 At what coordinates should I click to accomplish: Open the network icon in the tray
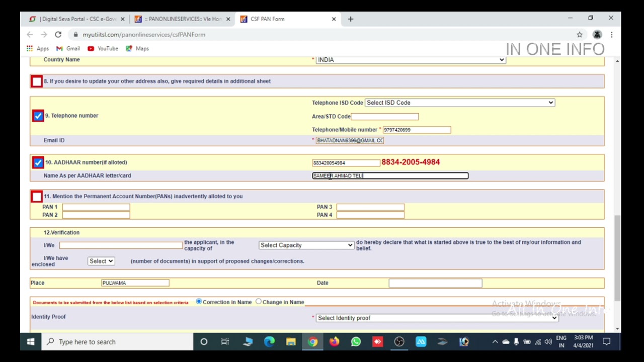[538, 342]
